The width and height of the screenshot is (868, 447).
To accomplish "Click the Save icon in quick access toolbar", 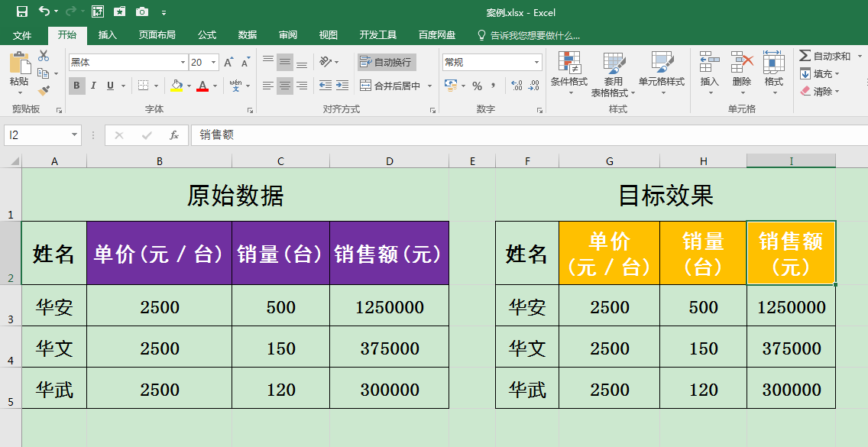I will pyautogui.click(x=22, y=11).
